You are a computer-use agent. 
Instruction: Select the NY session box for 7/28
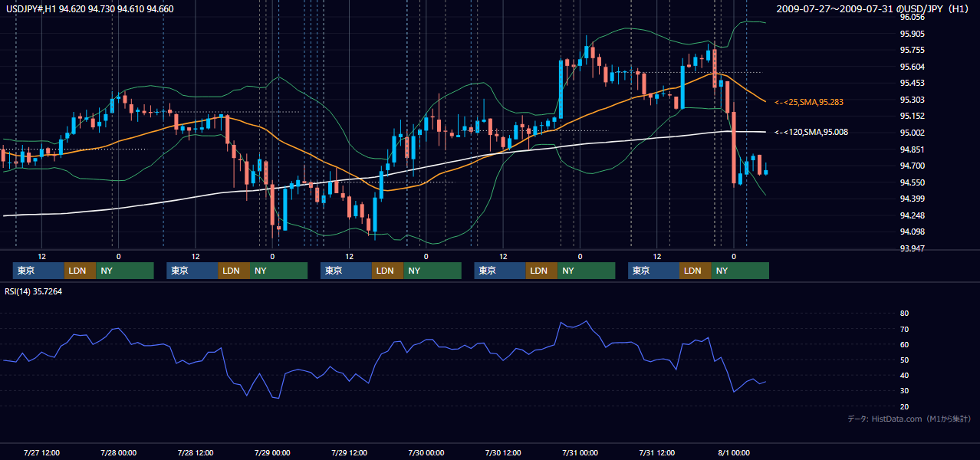tap(278, 271)
